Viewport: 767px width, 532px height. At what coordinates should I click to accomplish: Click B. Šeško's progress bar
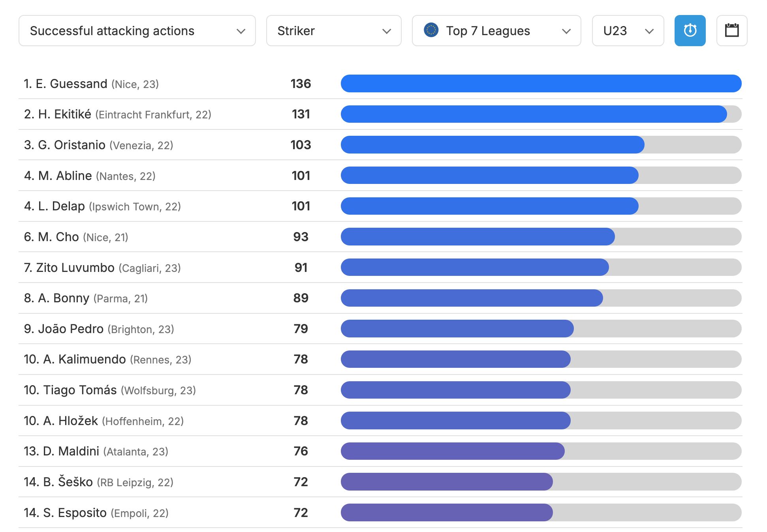(x=446, y=482)
